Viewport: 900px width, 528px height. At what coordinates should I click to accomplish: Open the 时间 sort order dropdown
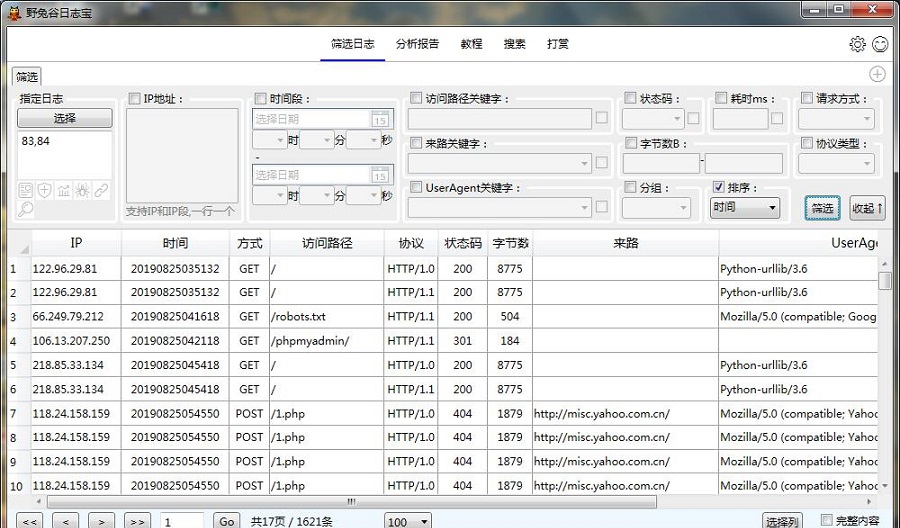pos(744,208)
